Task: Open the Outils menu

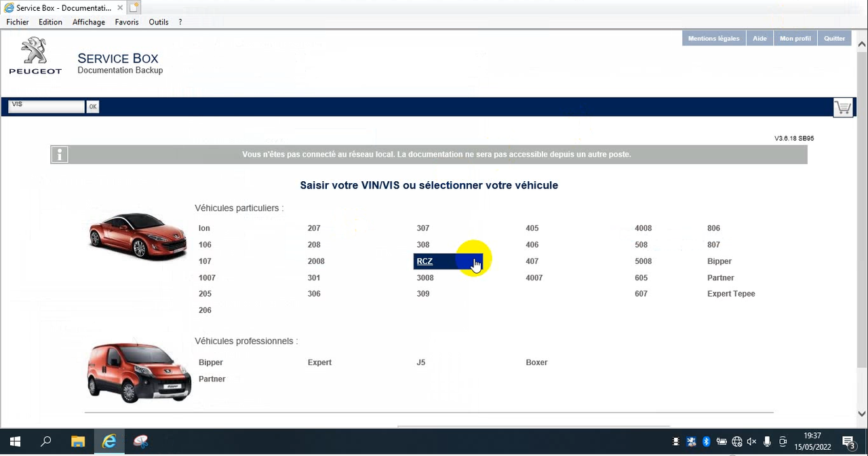Action: point(159,22)
